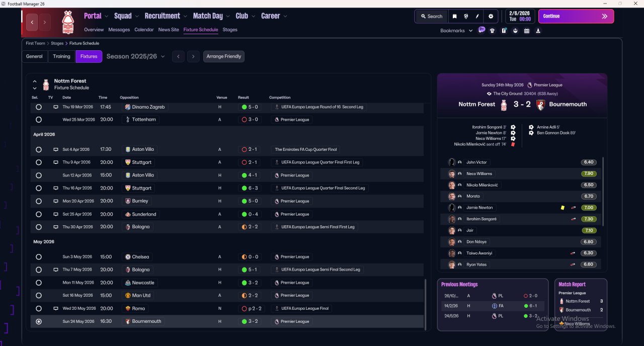This screenshot has width=644, height=346.
Task: Go to next season with right chevron
Action: pyautogui.click(x=193, y=56)
